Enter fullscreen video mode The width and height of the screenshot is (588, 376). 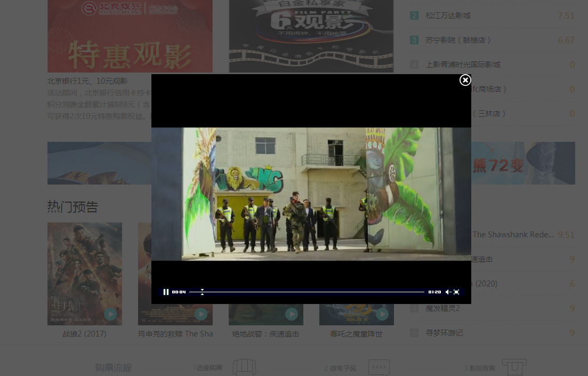tap(456, 292)
